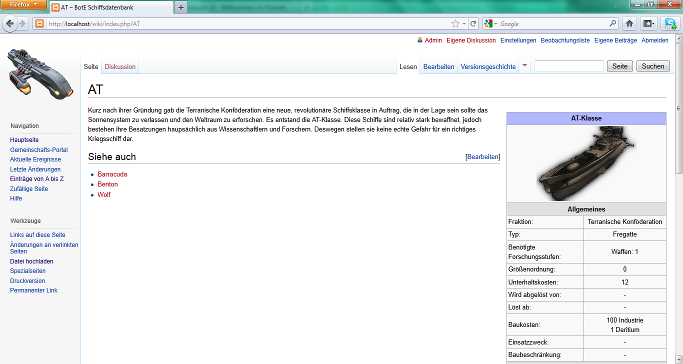Screen dimensions: 683x364
Task: Click the AT-Klasse infobox title
Action: [586, 118]
